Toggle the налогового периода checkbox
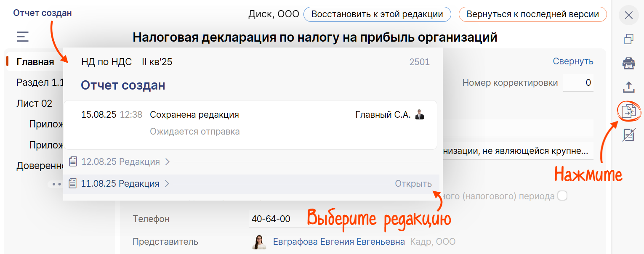Screen dimensions: 644x254 (562, 196)
